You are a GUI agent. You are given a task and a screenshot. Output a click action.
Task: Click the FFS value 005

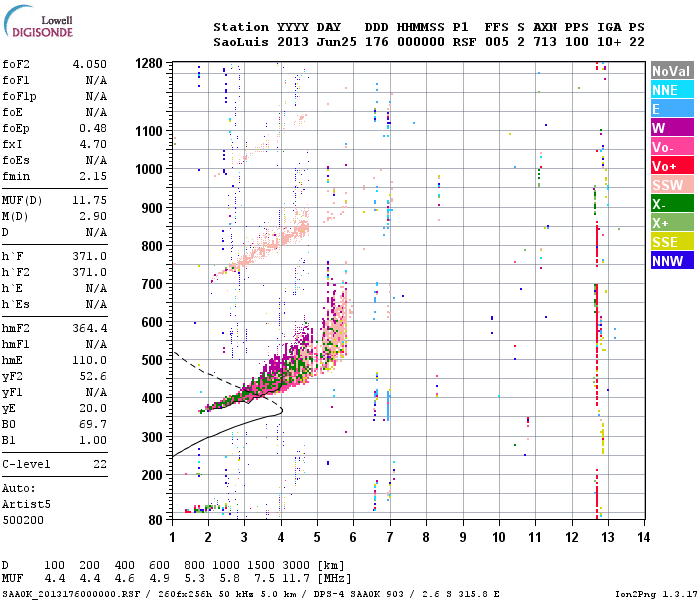pyautogui.click(x=496, y=42)
